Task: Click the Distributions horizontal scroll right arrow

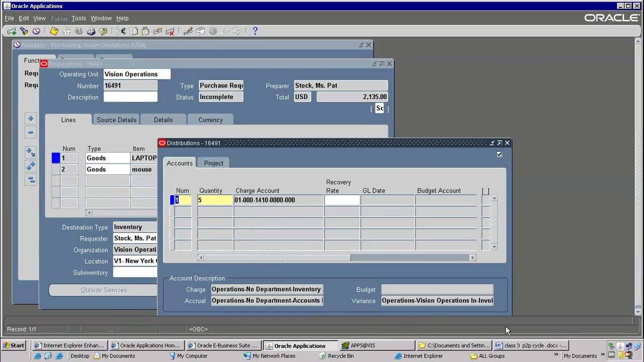Action: coord(472,257)
